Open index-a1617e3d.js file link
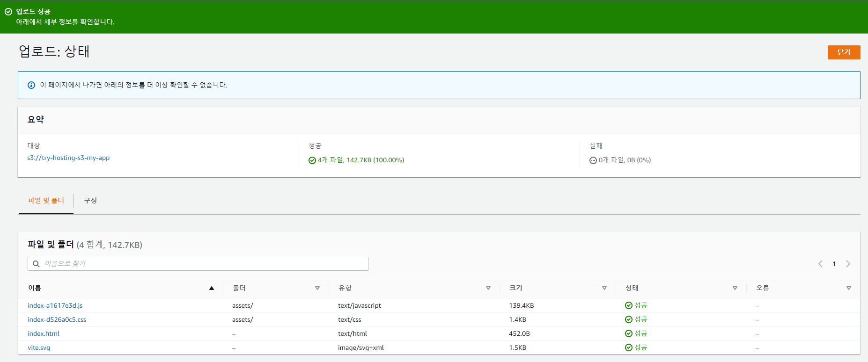The width and height of the screenshot is (868, 362). pos(55,305)
